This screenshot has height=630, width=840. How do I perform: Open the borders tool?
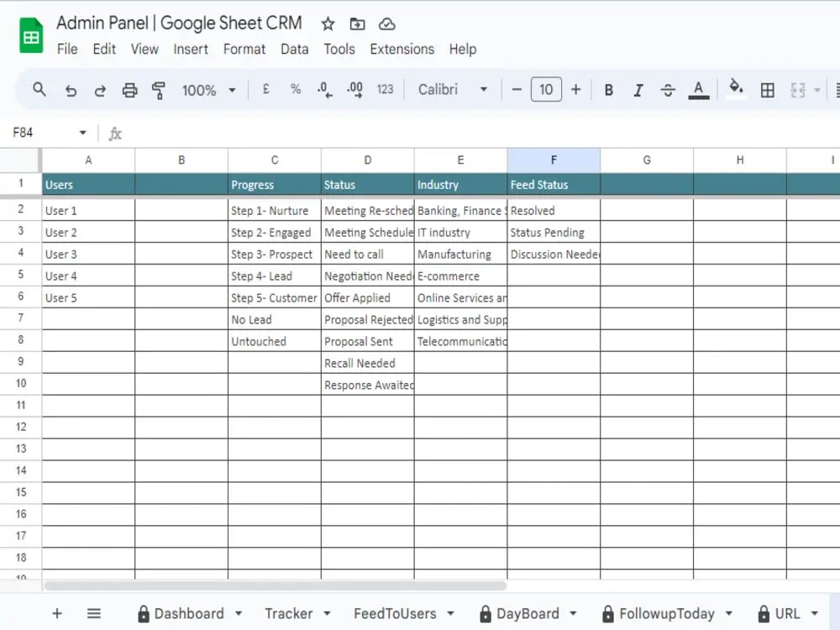coord(767,90)
